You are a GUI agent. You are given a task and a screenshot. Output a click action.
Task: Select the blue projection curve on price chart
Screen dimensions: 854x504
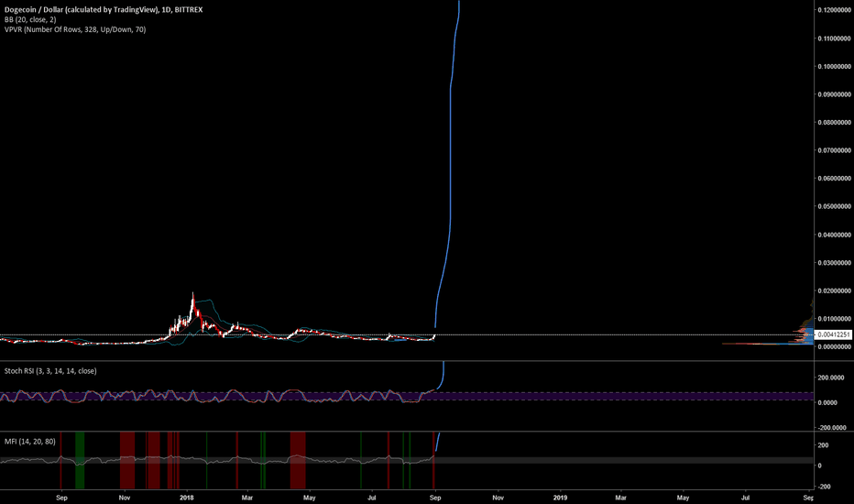(x=451, y=163)
